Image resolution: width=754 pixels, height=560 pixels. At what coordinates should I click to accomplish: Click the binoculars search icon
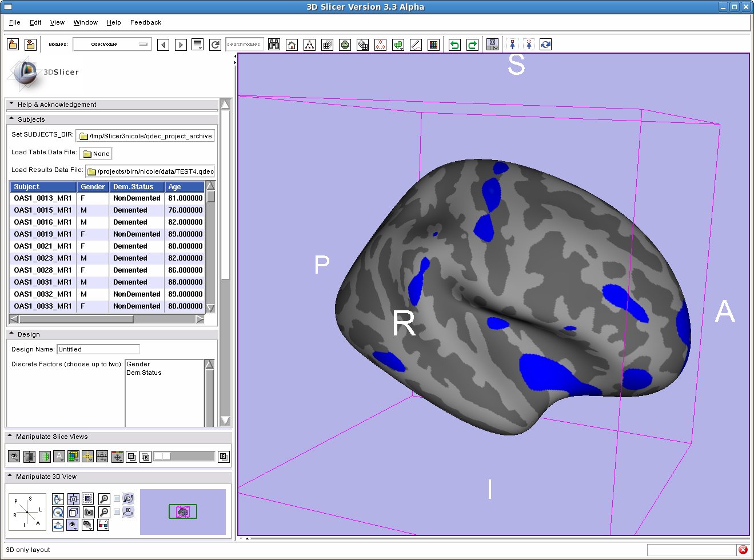pos(274,45)
